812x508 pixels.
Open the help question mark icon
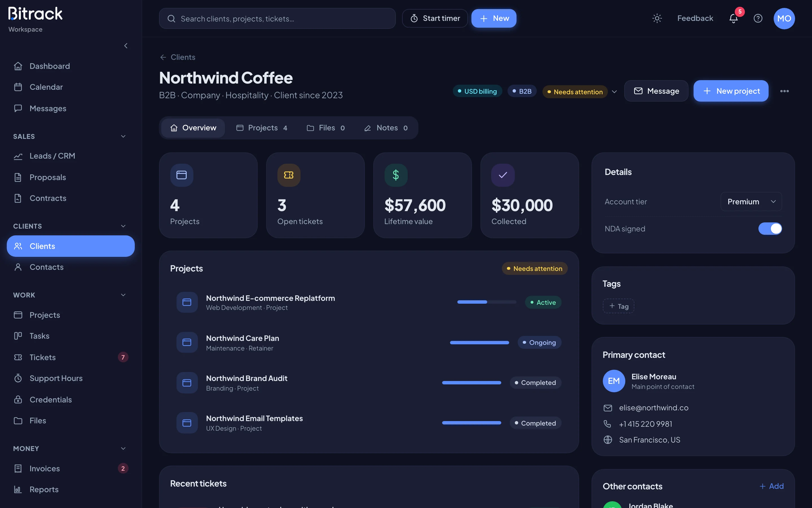coord(758,18)
